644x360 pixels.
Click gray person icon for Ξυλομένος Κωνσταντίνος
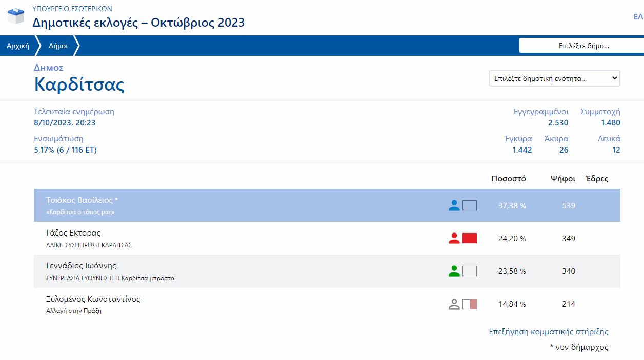[454, 304]
